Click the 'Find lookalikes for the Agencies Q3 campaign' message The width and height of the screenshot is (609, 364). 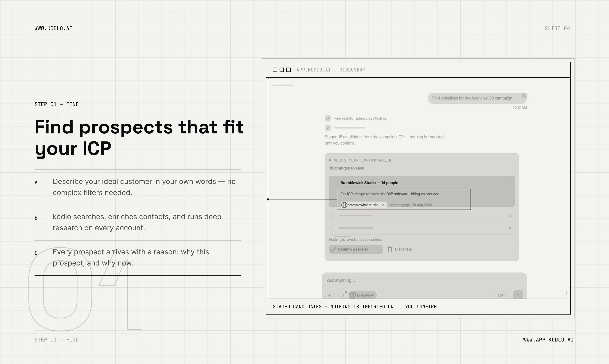click(477, 98)
